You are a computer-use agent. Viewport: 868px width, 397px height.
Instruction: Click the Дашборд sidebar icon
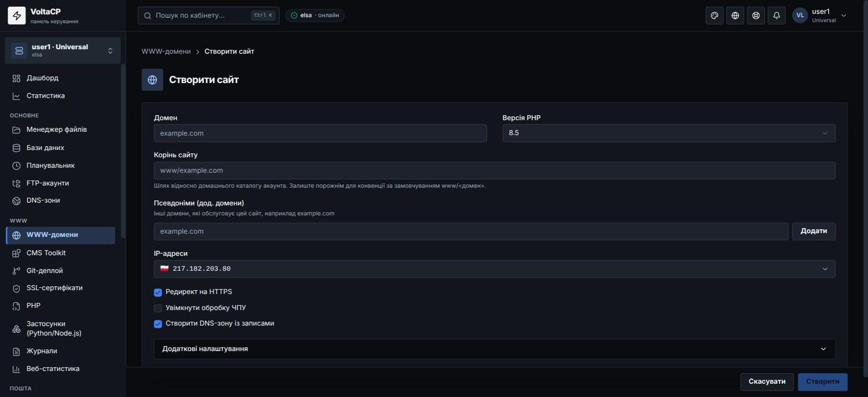pyautogui.click(x=17, y=78)
